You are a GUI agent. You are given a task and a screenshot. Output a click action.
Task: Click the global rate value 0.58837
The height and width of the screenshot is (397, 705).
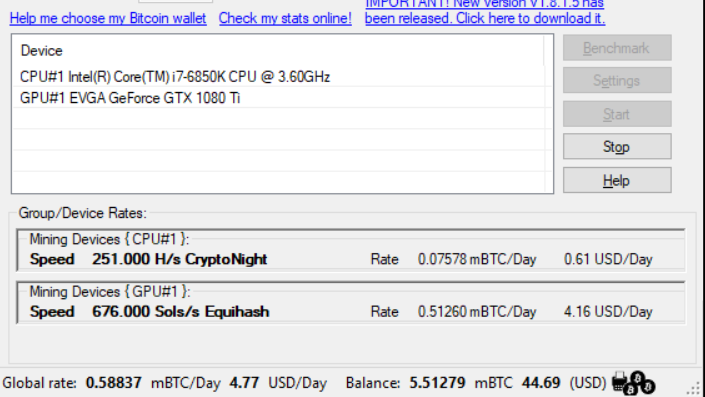click(114, 383)
